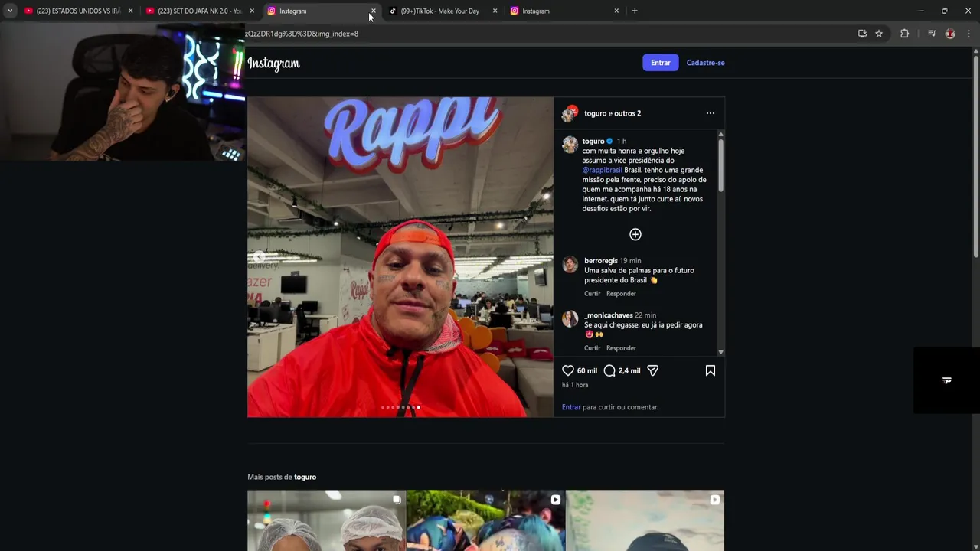Image resolution: width=980 pixels, height=551 pixels.
Task: Close the TikTok - Make Your Day tab
Action: [495, 11]
